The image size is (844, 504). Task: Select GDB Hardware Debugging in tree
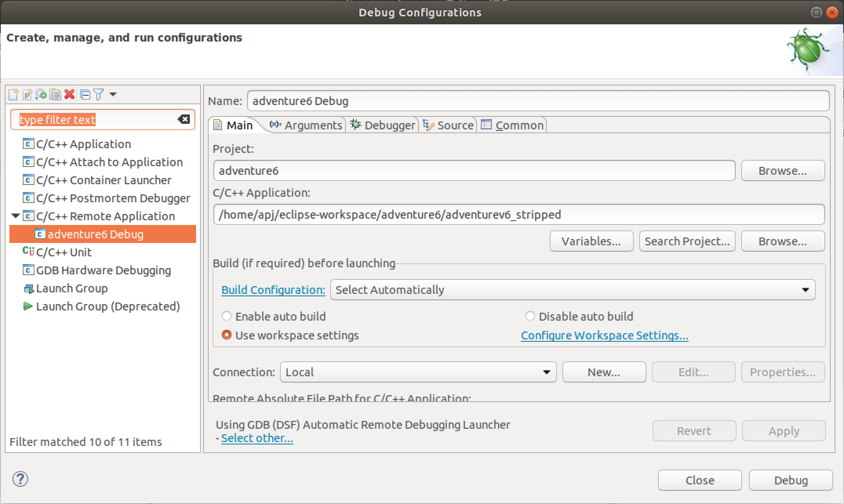click(x=103, y=270)
